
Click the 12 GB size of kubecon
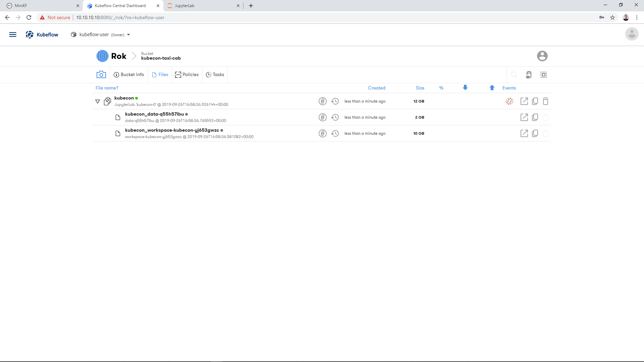[419, 101]
